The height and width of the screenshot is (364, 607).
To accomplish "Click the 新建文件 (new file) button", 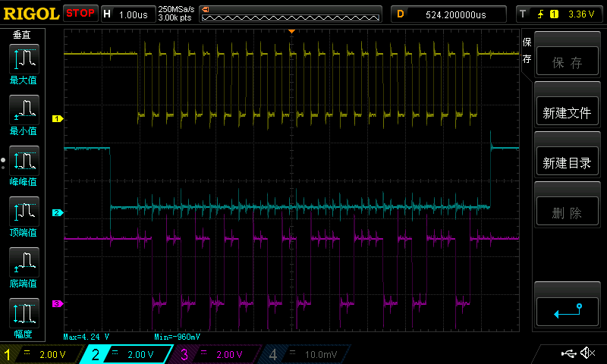I will click(x=567, y=111).
